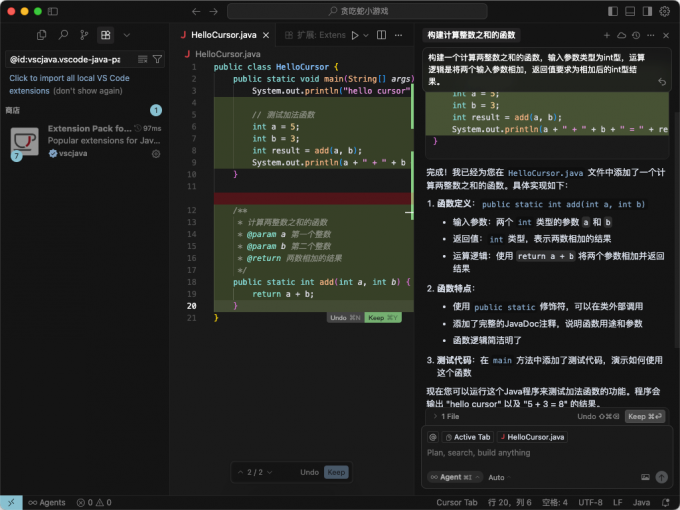Open the chat history clock icon
Viewport: 680px width, 510px height.
click(x=636, y=35)
